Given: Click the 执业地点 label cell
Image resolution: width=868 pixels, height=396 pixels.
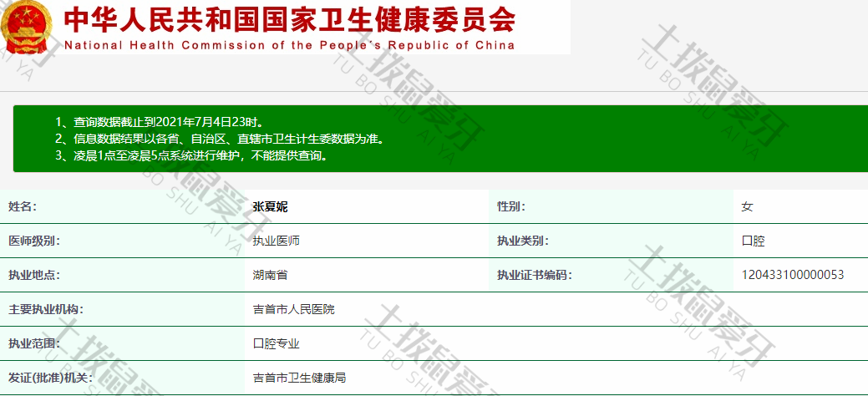Looking at the screenshot, I should (x=33, y=275).
